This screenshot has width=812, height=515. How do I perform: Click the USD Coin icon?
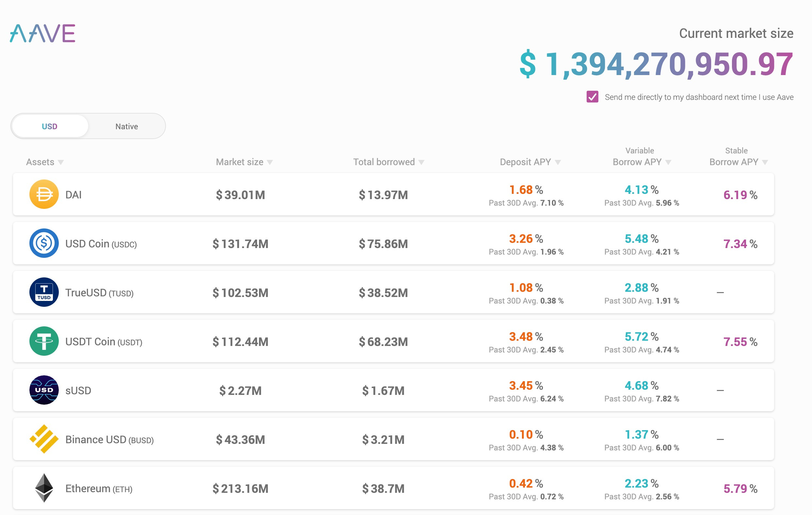tap(44, 243)
